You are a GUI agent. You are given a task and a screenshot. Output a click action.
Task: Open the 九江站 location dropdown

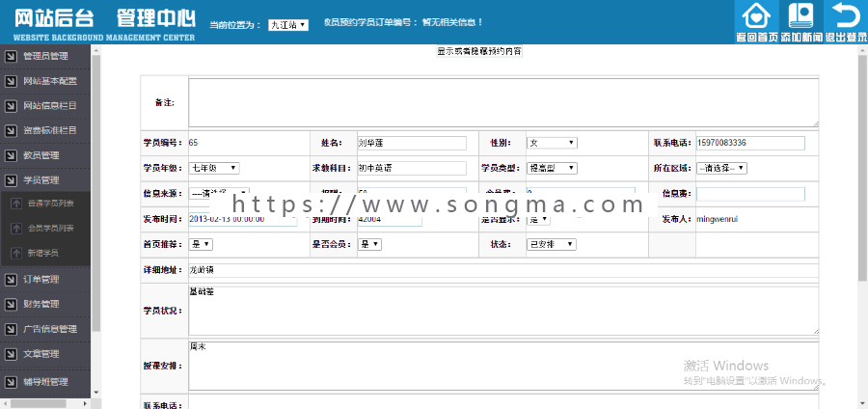pos(287,25)
